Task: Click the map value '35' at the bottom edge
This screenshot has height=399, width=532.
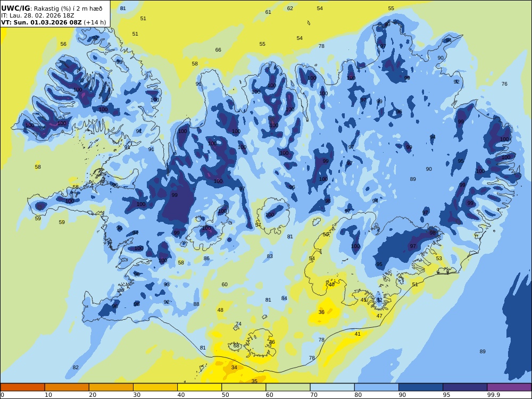Action: click(x=254, y=381)
